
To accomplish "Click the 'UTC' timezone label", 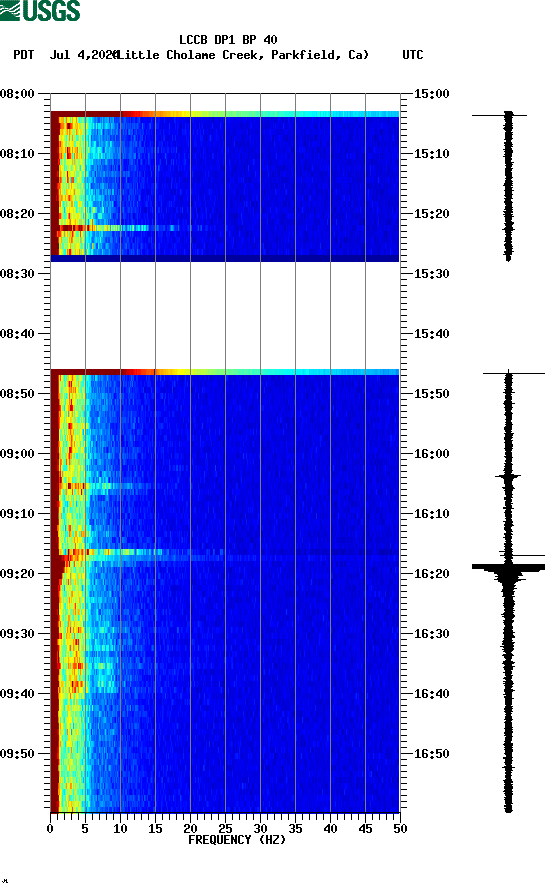I will click(413, 55).
